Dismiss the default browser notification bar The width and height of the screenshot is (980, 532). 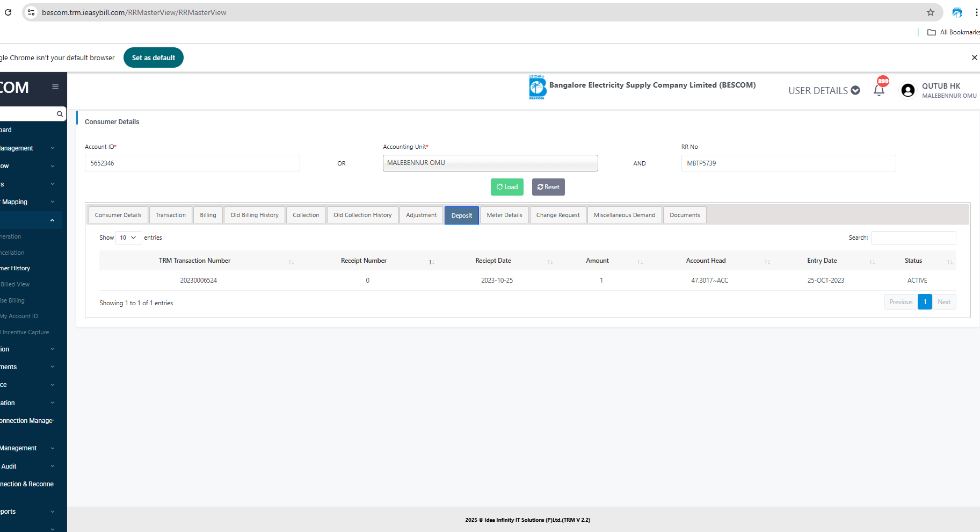click(x=974, y=57)
